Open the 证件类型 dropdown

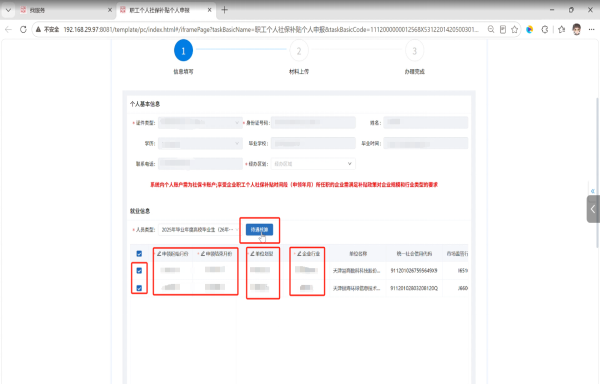(200, 122)
